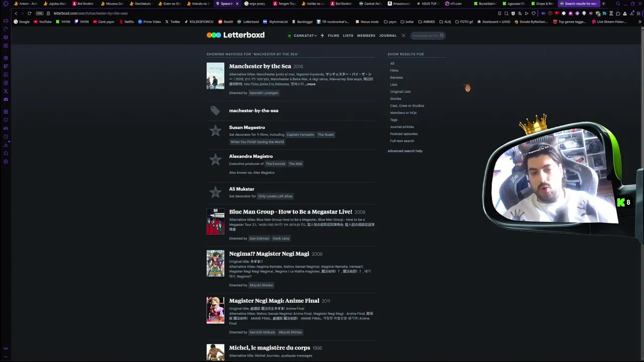Open WhatsApp from the browser sidebar
The width and height of the screenshot is (644, 362).
click(6, 74)
